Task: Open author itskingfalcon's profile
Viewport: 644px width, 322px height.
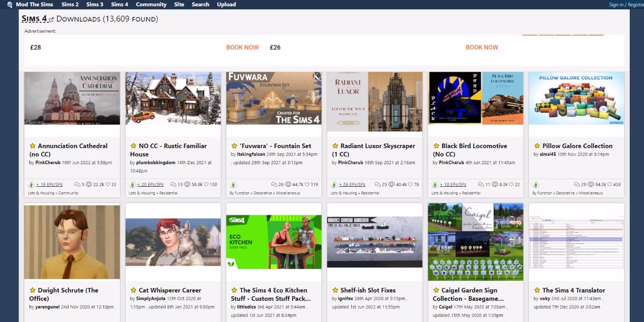Action: click(x=251, y=154)
